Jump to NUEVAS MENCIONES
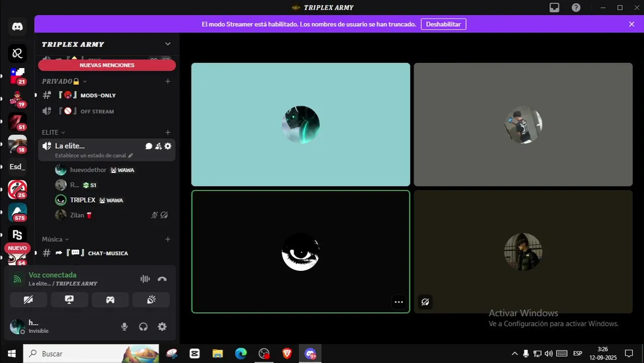The image size is (644, 363). pos(107,65)
